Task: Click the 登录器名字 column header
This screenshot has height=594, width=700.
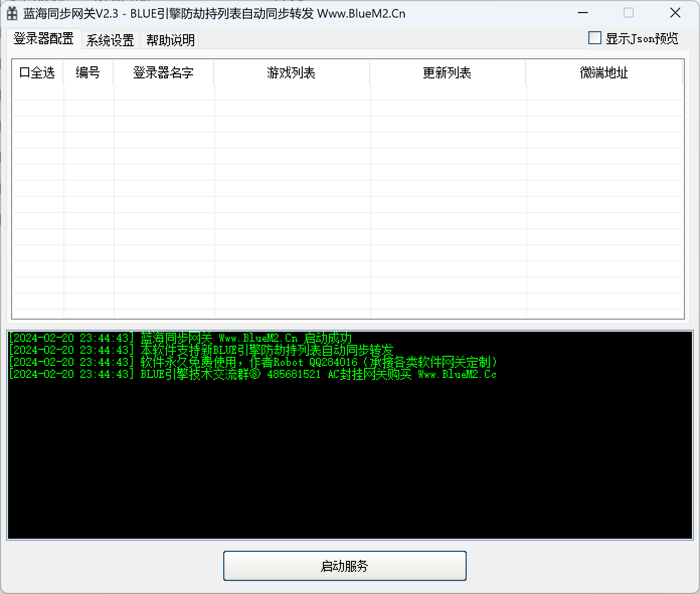Action: [163, 72]
